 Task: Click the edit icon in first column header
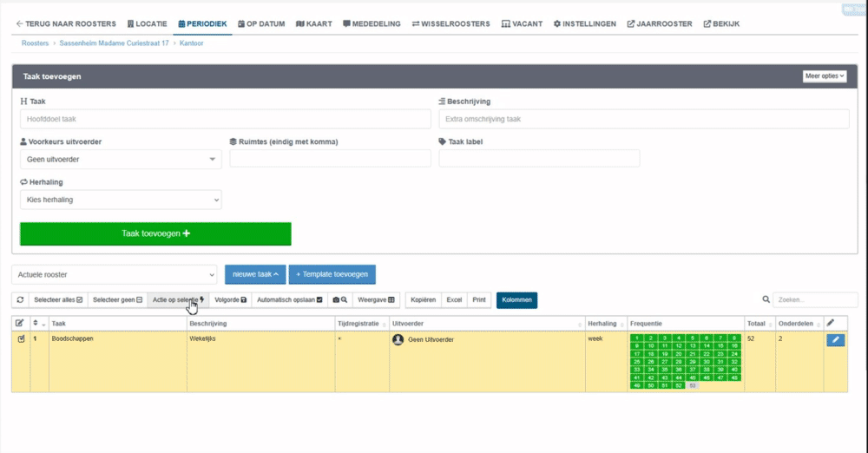coord(20,323)
